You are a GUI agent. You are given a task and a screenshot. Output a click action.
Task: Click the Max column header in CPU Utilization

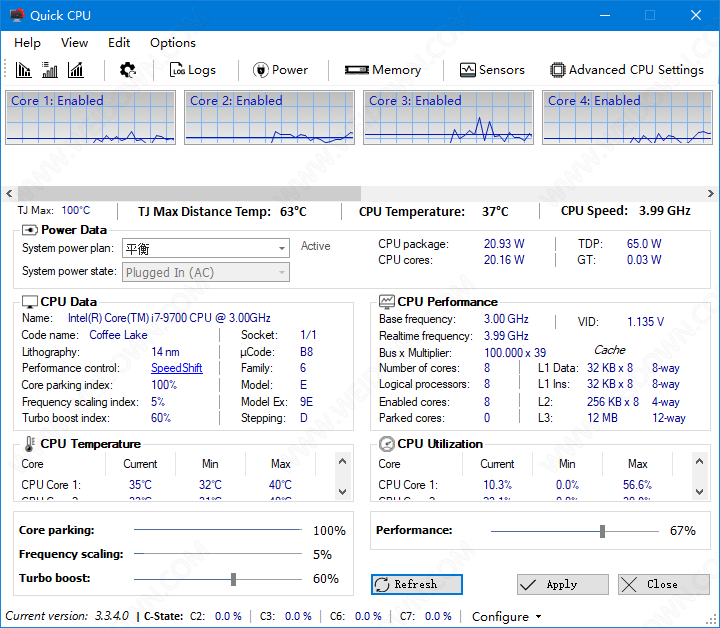[x=638, y=464]
